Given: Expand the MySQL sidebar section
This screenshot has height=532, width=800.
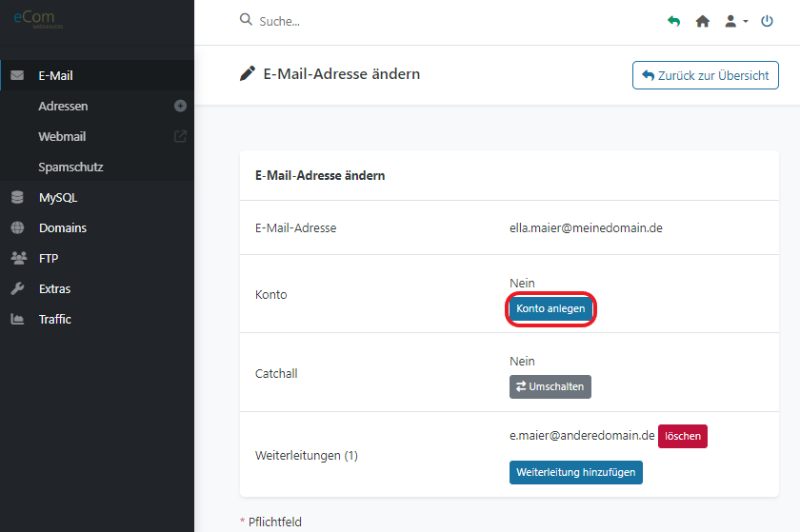Looking at the screenshot, I should coord(57,198).
